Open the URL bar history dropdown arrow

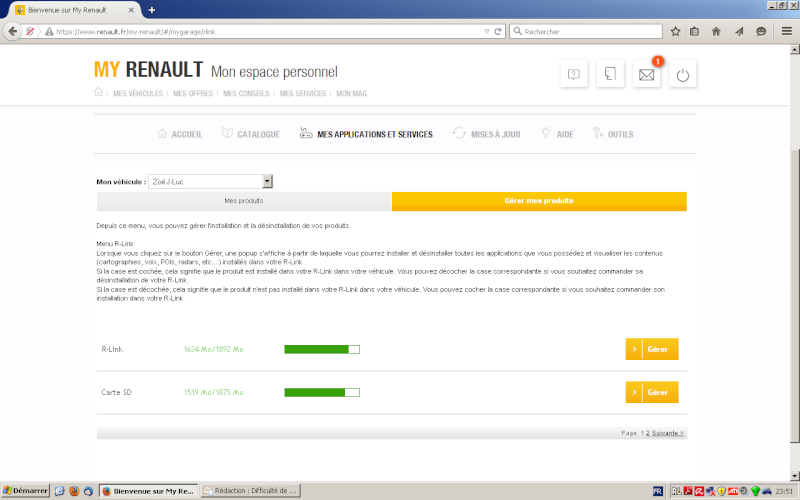(487, 32)
